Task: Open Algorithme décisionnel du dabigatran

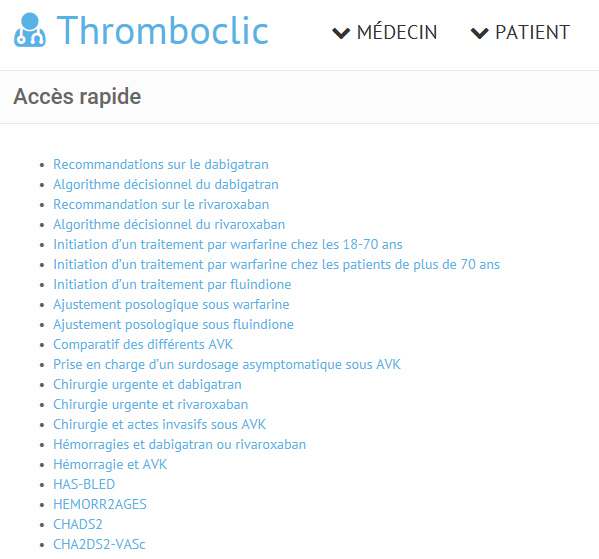Action: (166, 185)
